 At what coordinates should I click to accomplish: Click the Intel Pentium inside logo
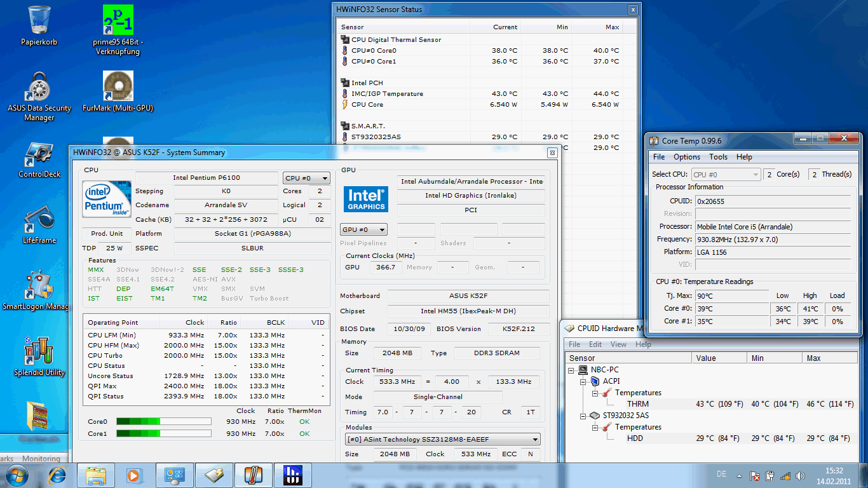(x=107, y=199)
